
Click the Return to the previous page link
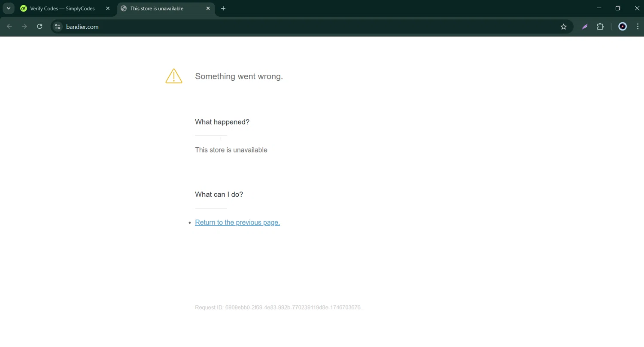(237, 222)
